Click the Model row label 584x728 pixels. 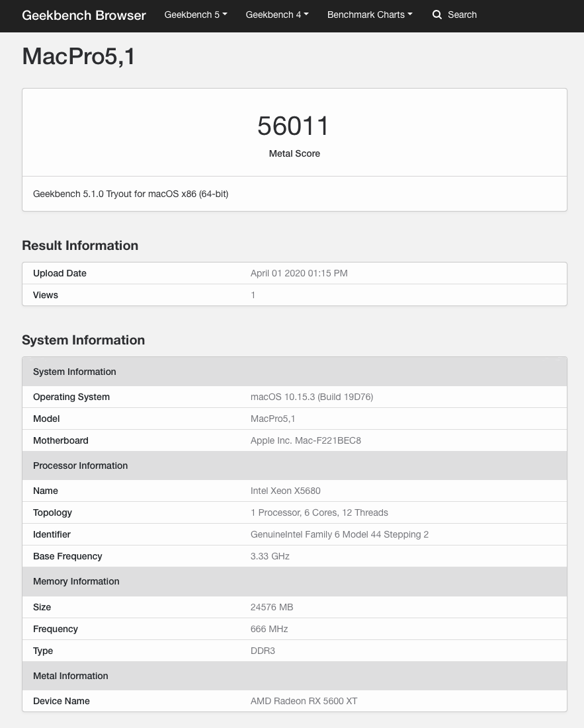(x=46, y=419)
